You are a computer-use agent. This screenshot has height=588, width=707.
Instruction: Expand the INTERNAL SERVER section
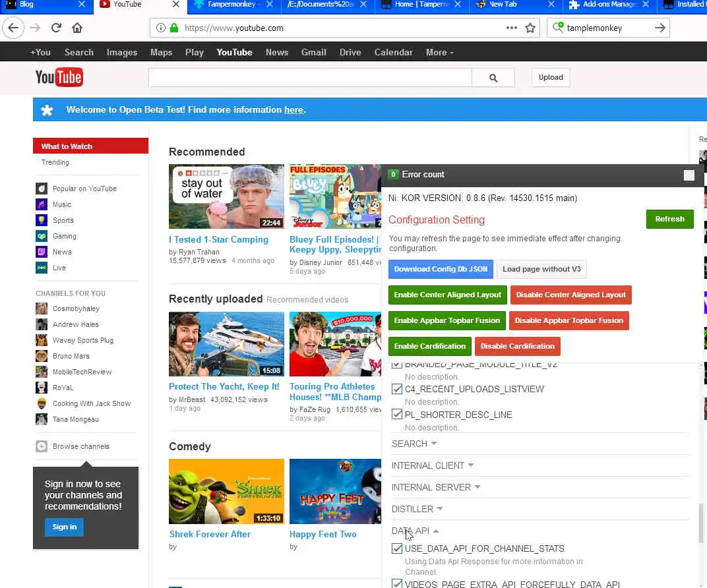click(x=435, y=487)
